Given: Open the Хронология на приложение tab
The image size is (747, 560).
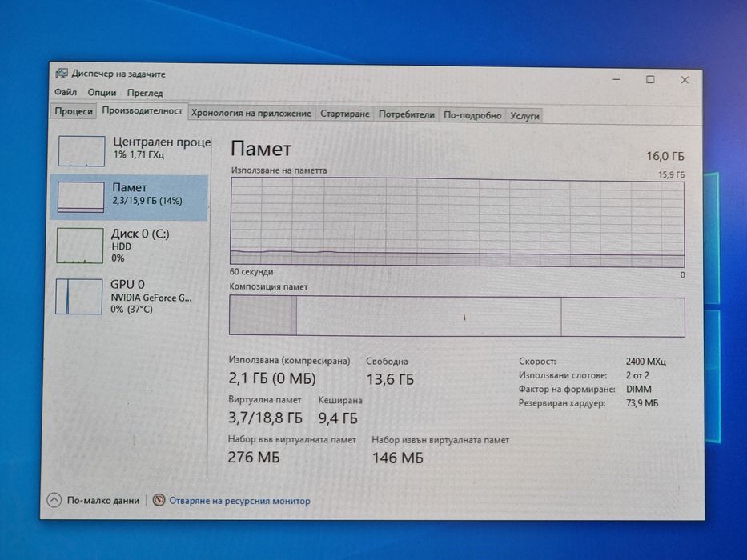Looking at the screenshot, I should point(251,114).
